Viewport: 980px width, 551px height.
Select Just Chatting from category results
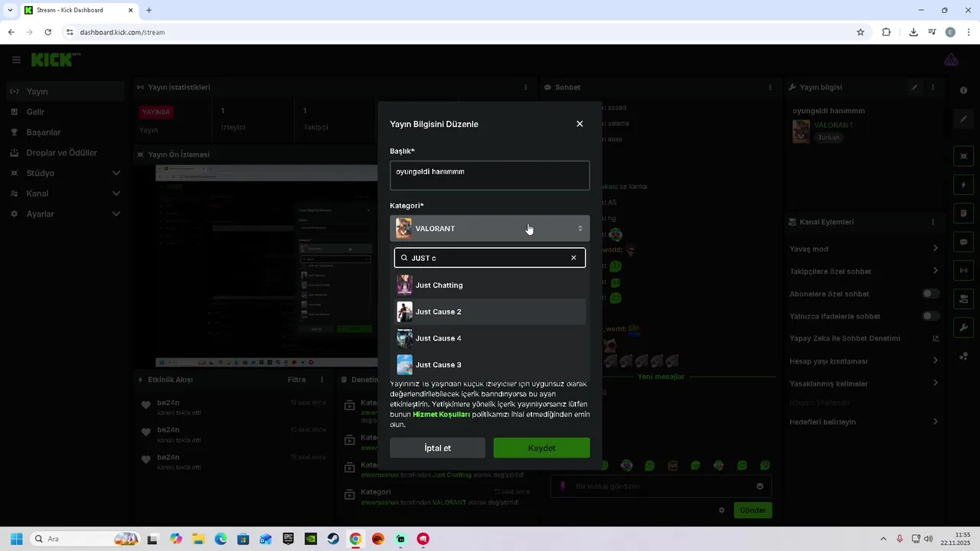tap(490, 285)
